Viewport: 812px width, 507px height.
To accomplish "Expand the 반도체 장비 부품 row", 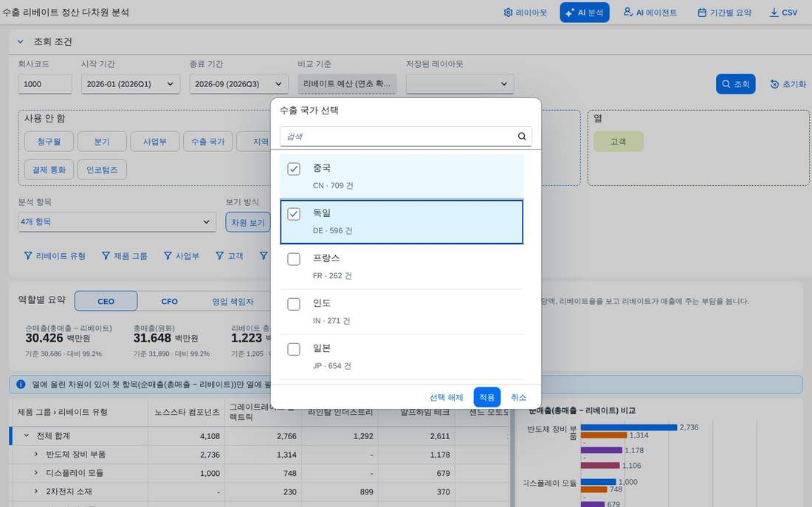I will click(35, 454).
